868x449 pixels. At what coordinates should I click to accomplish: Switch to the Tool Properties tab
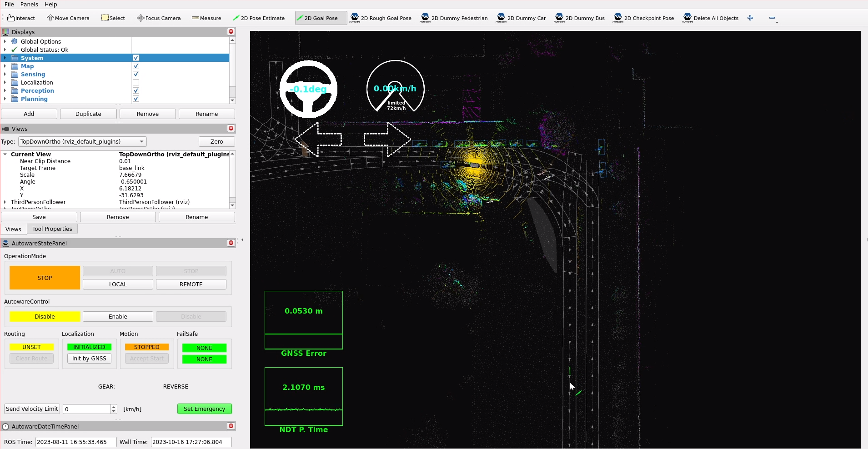pos(52,229)
